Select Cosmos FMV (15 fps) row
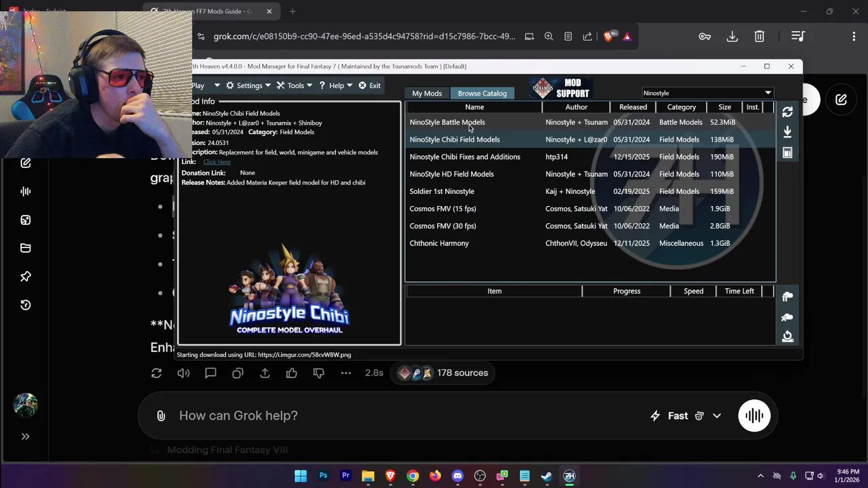The height and width of the screenshot is (488, 868). [590, 209]
